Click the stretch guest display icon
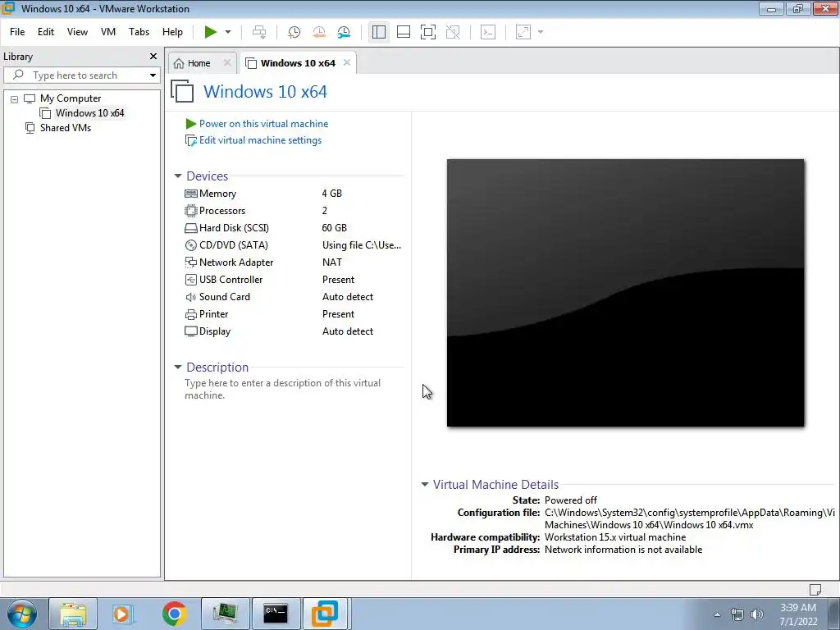Image resolution: width=840 pixels, height=630 pixels. (523, 32)
